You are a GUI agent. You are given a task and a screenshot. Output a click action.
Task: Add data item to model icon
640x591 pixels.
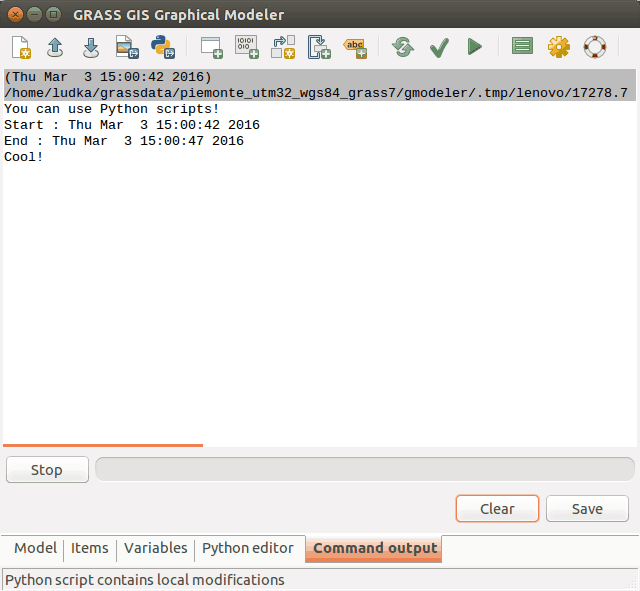(246, 47)
